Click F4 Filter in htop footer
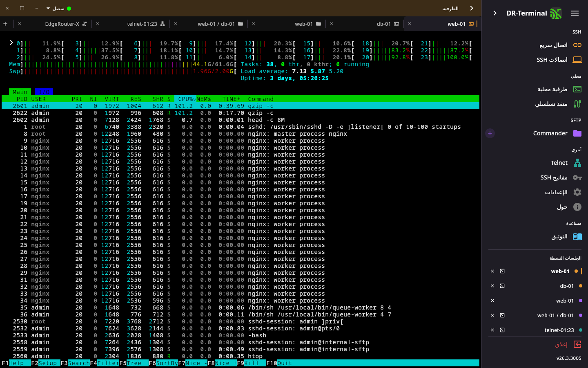 [x=105, y=363]
